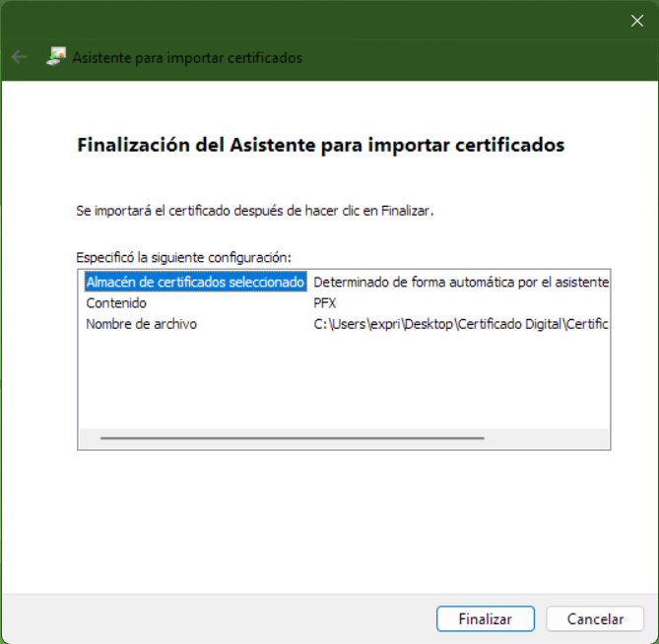Image resolution: width=659 pixels, height=644 pixels.
Task: Close the certificate import wizard window
Action: coord(636,21)
